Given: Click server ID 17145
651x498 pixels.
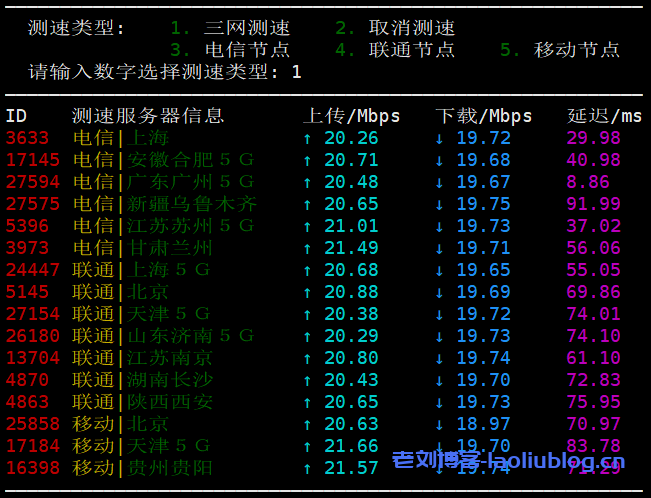Looking at the screenshot, I should pyautogui.click(x=33, y=160).
